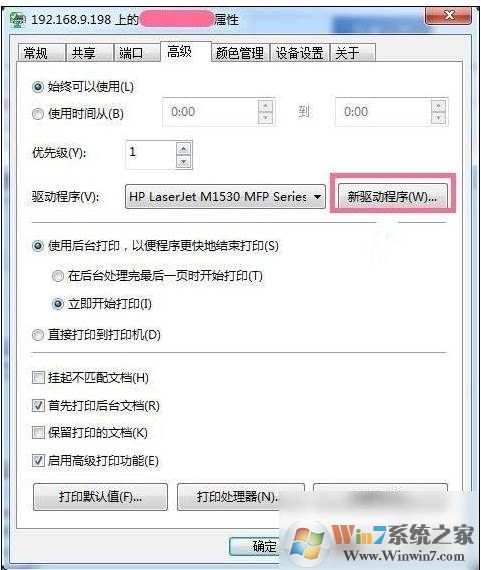The image size is (481, 570).
Task: Decrease priority with the down spinner arrow
Action: [x=183, y=161]
